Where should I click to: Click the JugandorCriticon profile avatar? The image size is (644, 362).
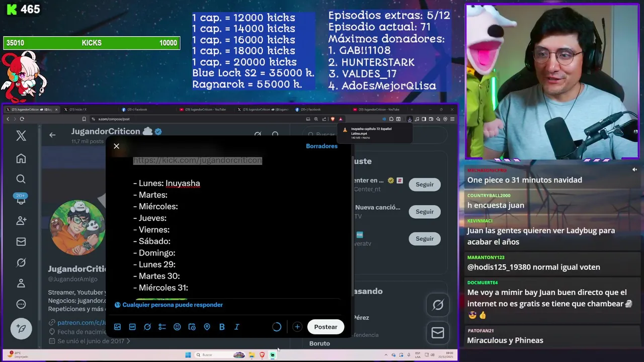[77, 228]
